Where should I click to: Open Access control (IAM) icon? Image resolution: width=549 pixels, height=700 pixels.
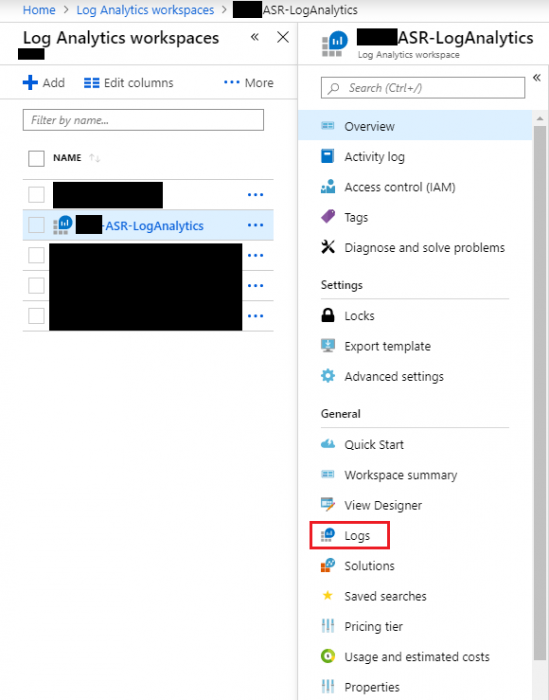(328, 187)
